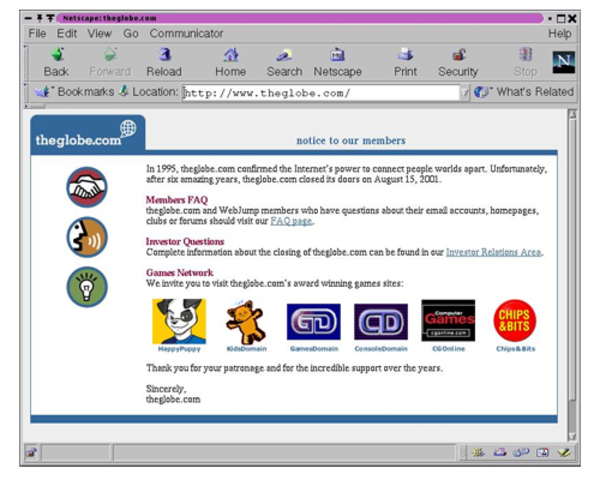Image resolution: width=600 pixels, height=480 pixels.
Task: Go to the Home page
Action: pos(230,62)
